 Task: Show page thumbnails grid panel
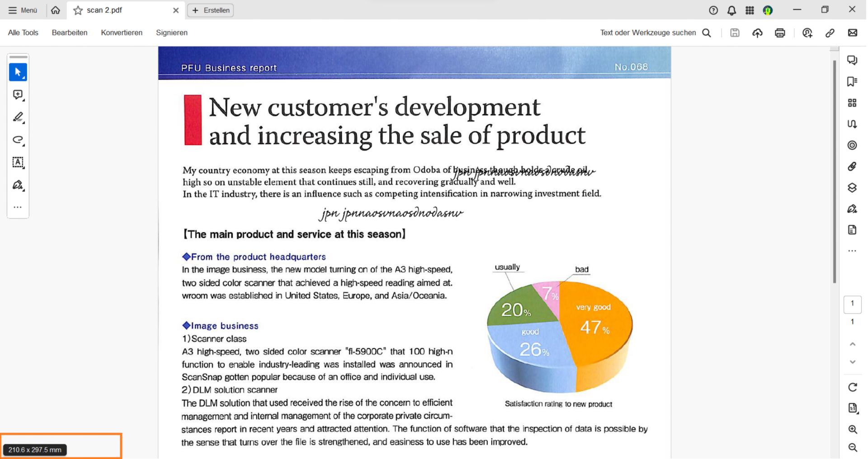pos(852,103)
